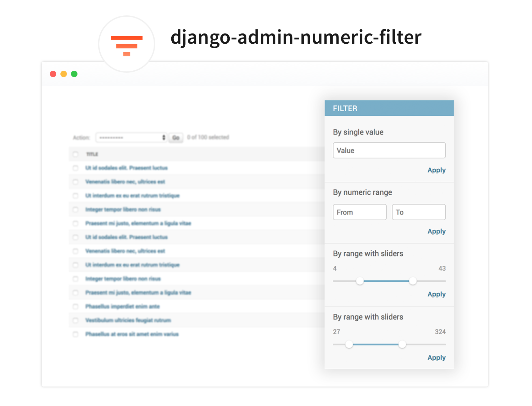Click the left slider handle under value 4
Viewport: 532px width, 406px height.
coord(360,281)
